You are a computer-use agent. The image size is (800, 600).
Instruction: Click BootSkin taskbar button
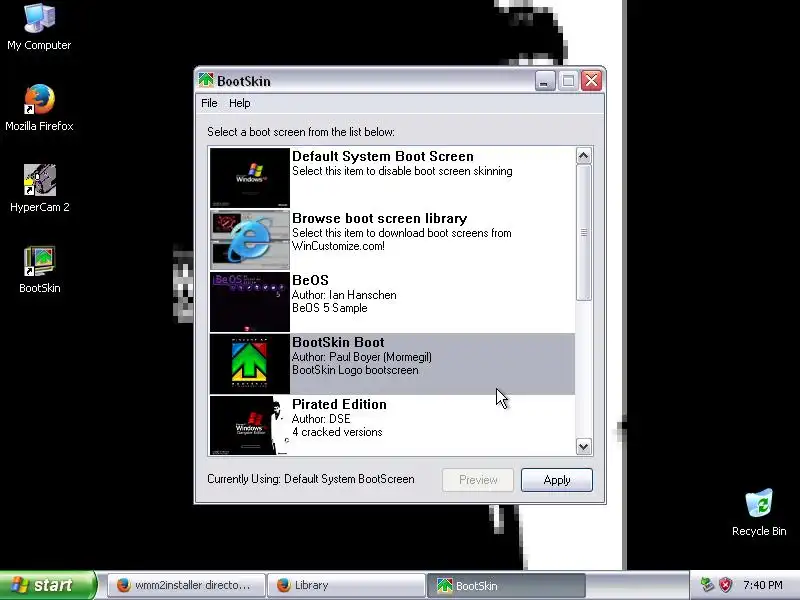(506, 585)
